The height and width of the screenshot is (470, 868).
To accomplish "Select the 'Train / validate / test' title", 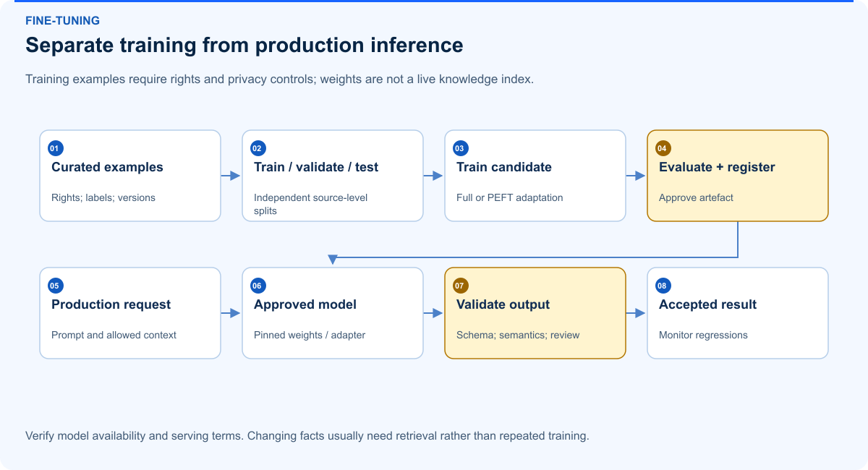I will click(x=316, y=167).
